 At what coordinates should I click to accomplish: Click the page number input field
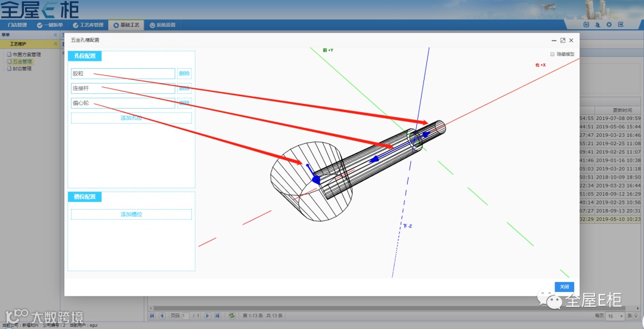pos(185,316)
